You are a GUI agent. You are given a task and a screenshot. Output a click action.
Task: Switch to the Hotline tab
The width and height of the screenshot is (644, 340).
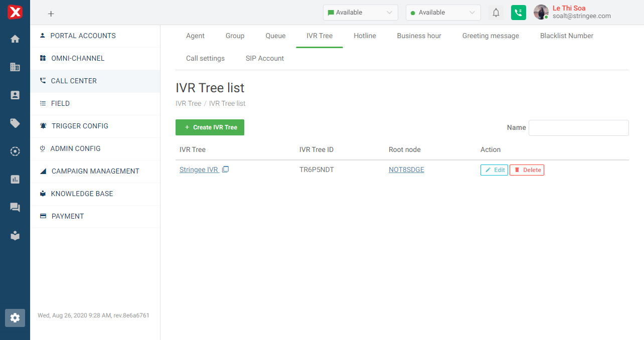[365, 36]
